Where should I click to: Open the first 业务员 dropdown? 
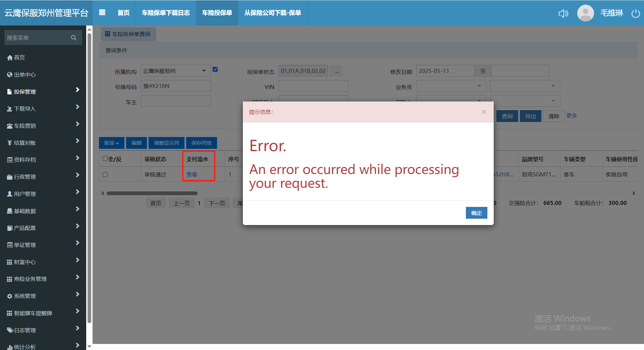click(x=451, y=86)
